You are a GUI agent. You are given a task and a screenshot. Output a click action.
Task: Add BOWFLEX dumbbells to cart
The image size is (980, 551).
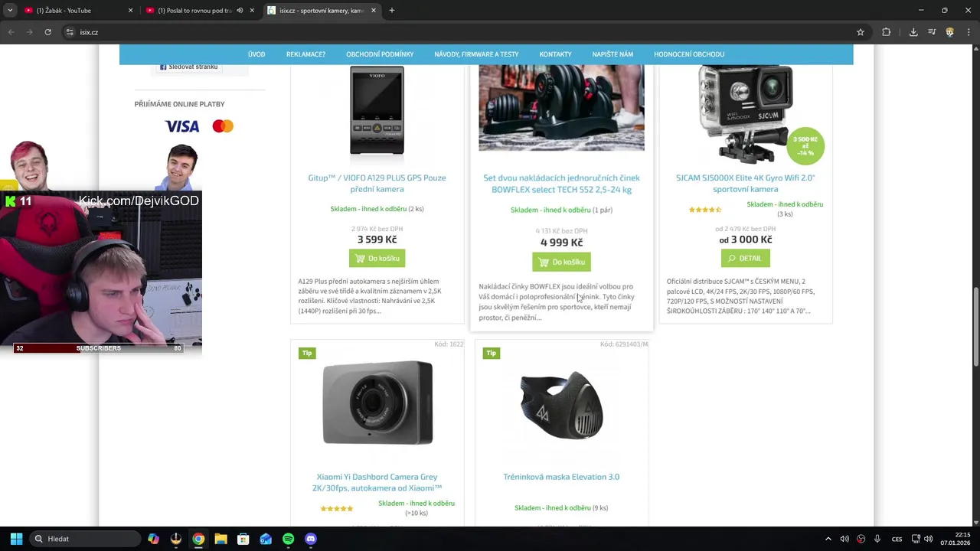coord(561,262)
